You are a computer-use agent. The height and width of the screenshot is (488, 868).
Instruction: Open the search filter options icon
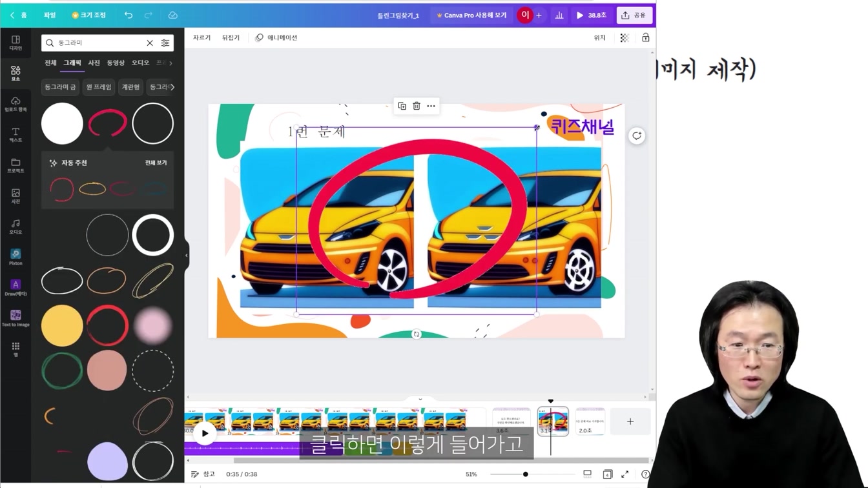tap(165, 43)
